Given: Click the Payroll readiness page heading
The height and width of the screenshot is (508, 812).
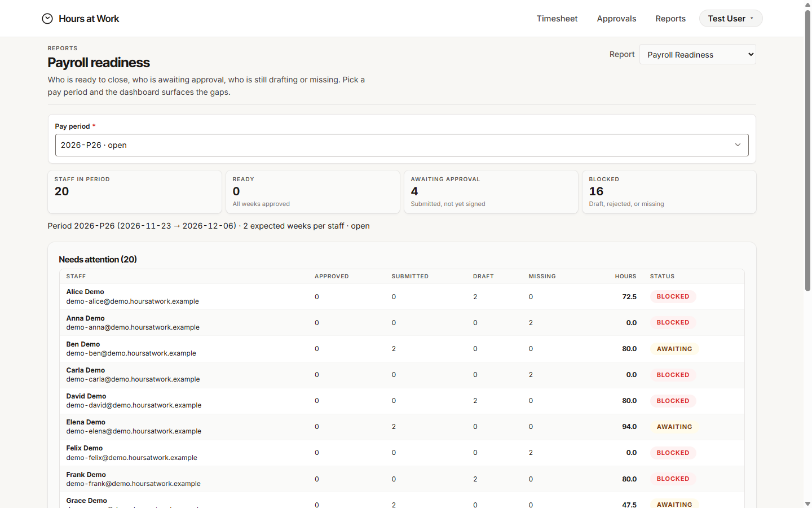Looking at the screenshot, I should (99, 63).
